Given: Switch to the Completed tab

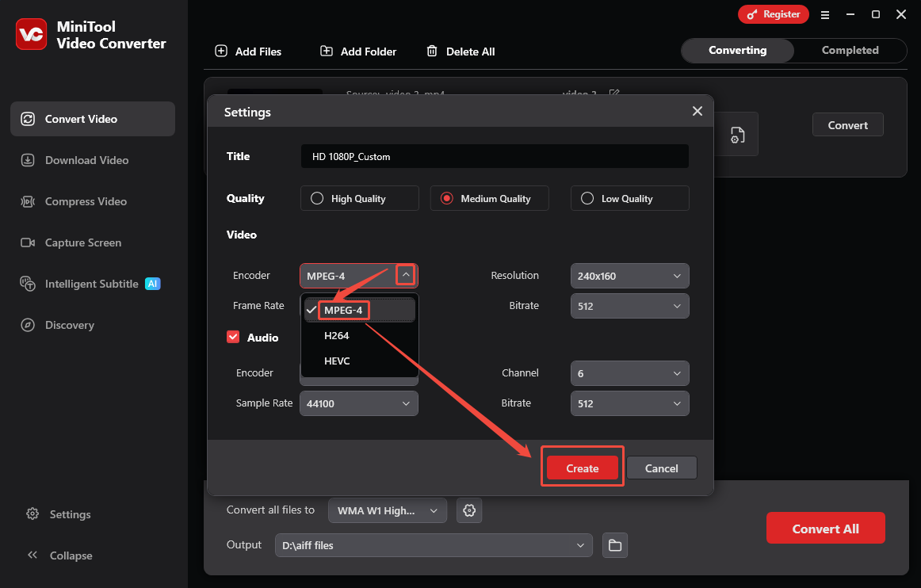Looking at the screenshot, I should point(849,50).
